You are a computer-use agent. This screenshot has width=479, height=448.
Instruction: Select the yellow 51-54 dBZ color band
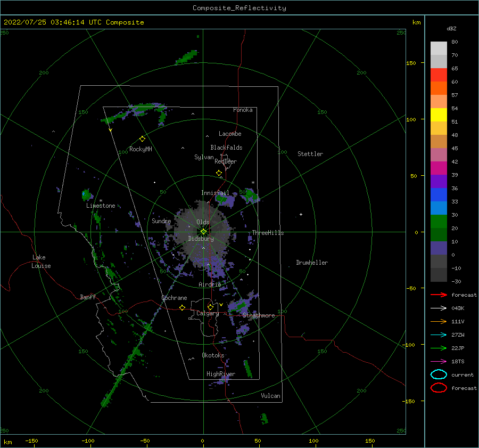[439, 115]
